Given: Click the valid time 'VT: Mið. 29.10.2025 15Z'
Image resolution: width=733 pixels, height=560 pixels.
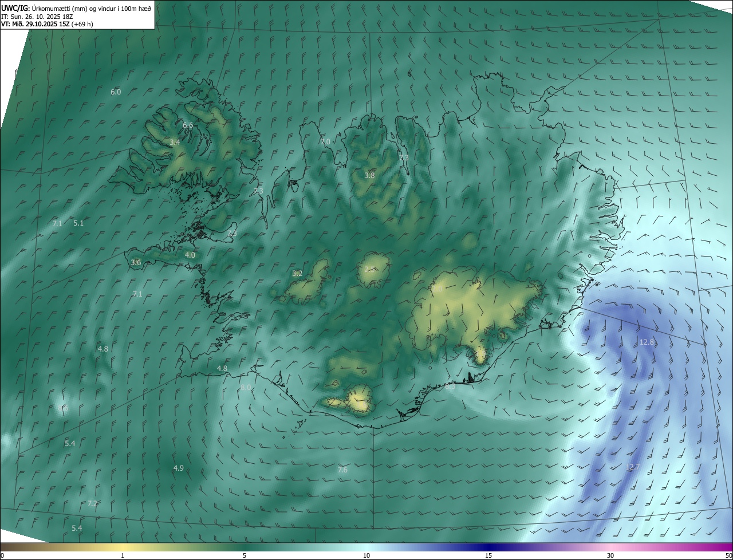Looking at the screenshot, I should 35,24.
